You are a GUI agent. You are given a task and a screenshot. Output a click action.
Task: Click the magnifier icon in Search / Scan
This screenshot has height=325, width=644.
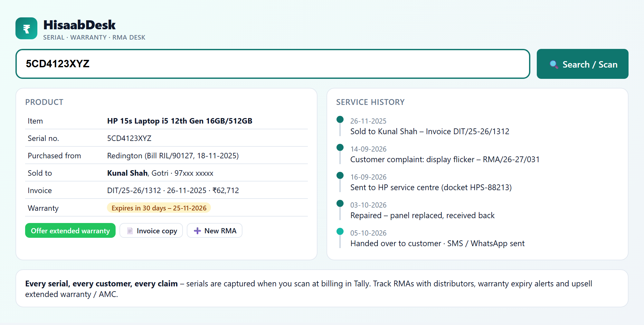(x=554, y=64)
